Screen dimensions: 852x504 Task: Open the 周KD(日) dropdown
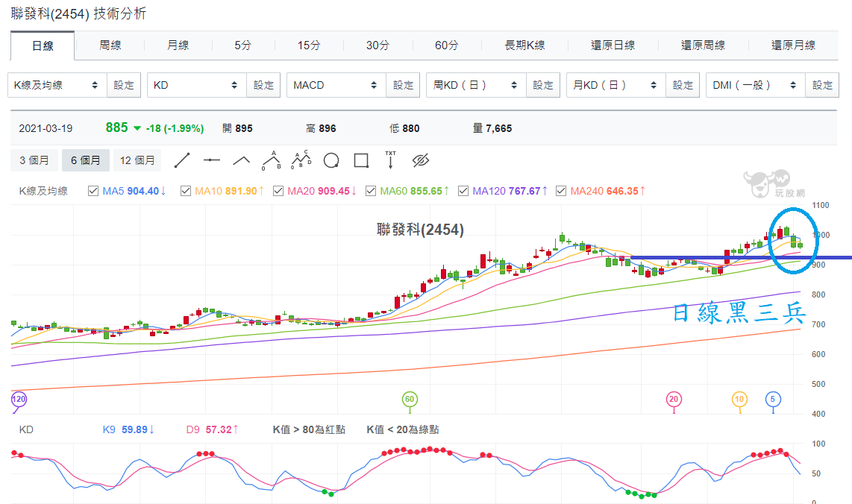(x=476, y=85)
